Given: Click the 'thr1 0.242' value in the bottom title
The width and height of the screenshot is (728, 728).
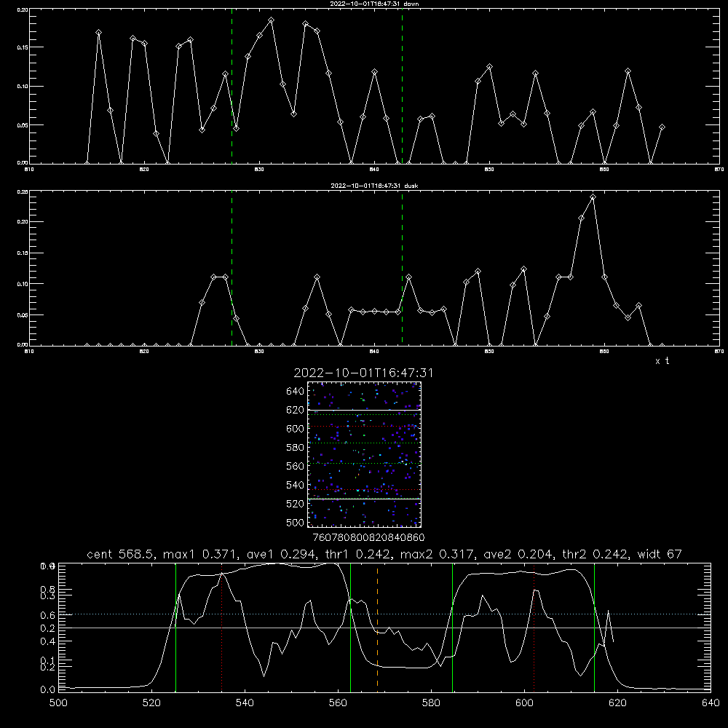Looking at the screenshot, I should click(x=357, y=554).
